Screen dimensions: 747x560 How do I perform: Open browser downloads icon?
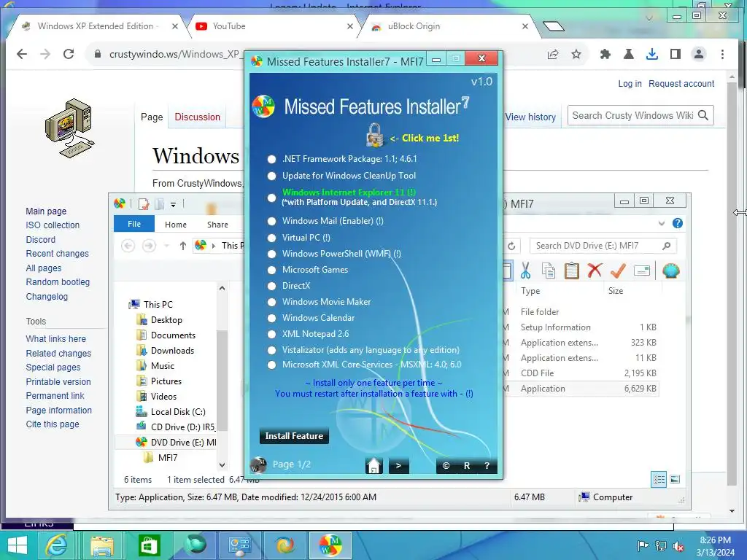point(651,54)
